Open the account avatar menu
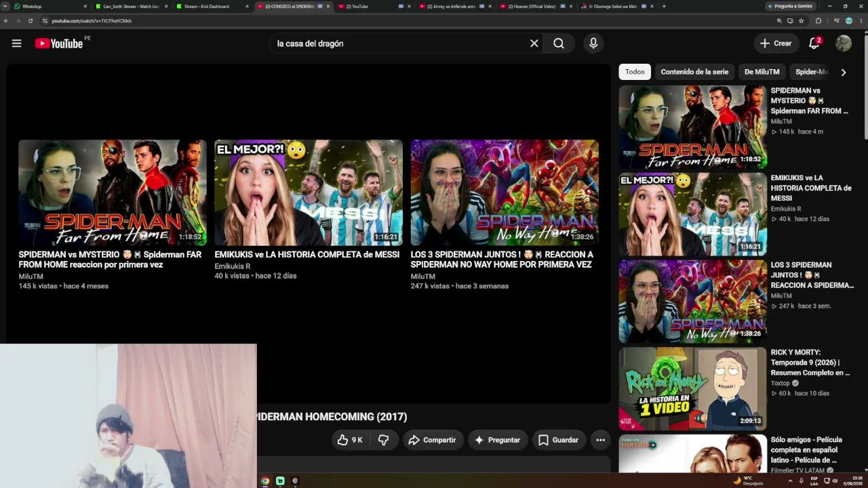 pos(844,43)
